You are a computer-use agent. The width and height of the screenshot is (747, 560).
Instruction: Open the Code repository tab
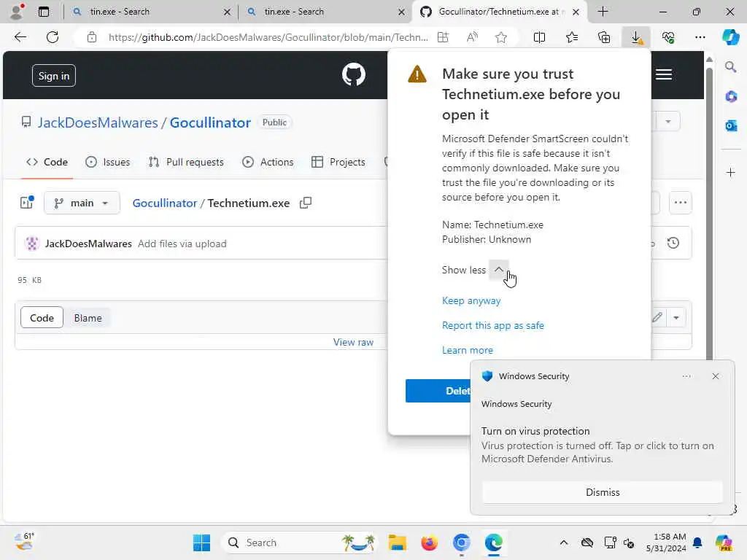click(47, 162)
